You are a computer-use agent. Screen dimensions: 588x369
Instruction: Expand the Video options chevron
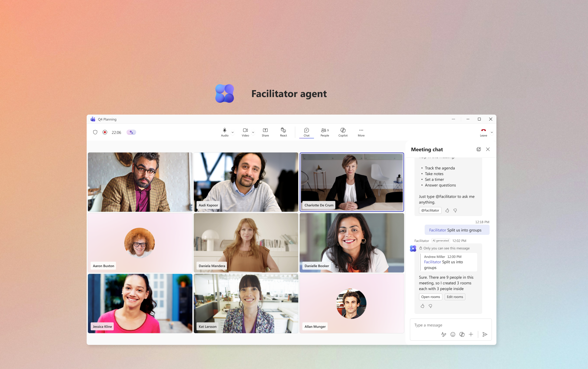(x=253, y=132)
